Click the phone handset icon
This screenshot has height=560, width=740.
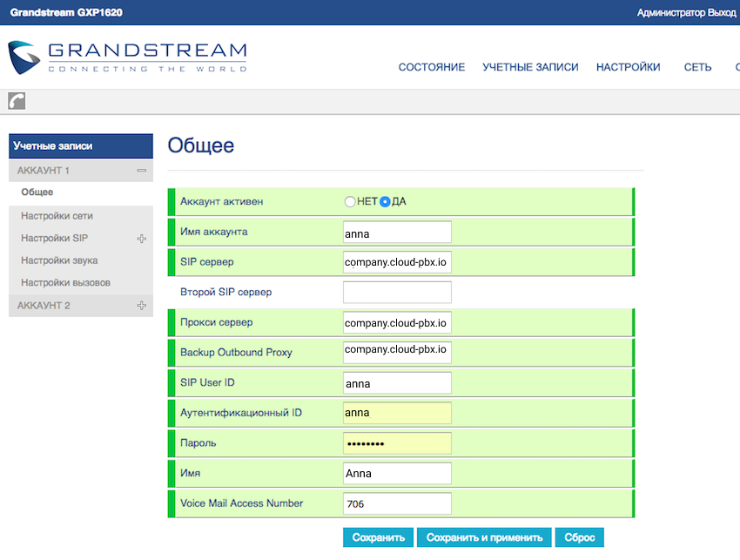tap(17, 101)
